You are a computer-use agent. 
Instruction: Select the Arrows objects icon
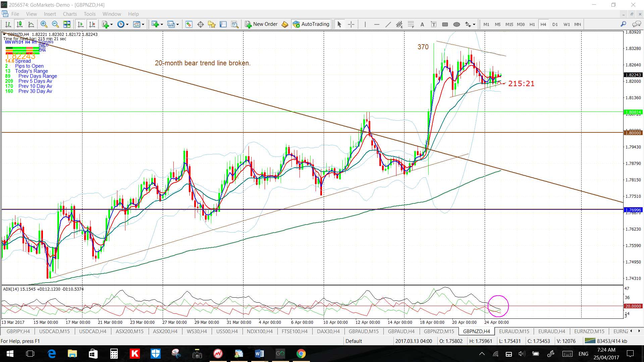pos(468,24)
